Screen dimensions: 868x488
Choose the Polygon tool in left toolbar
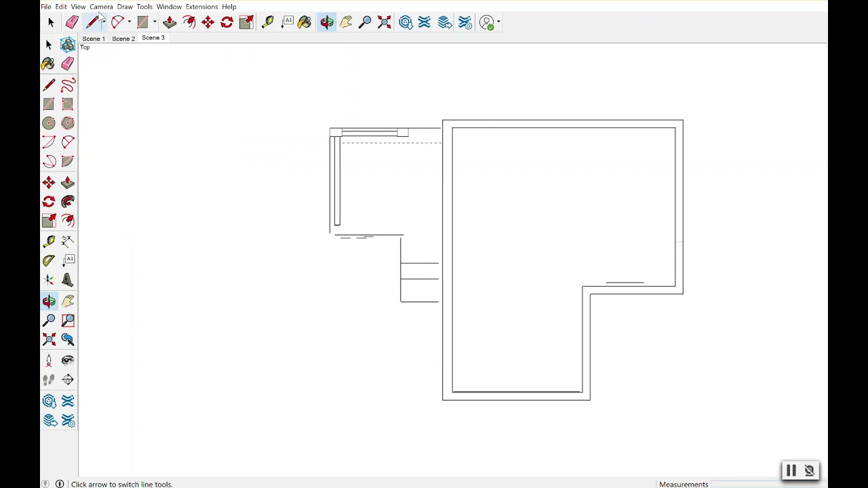coord(67,123)
